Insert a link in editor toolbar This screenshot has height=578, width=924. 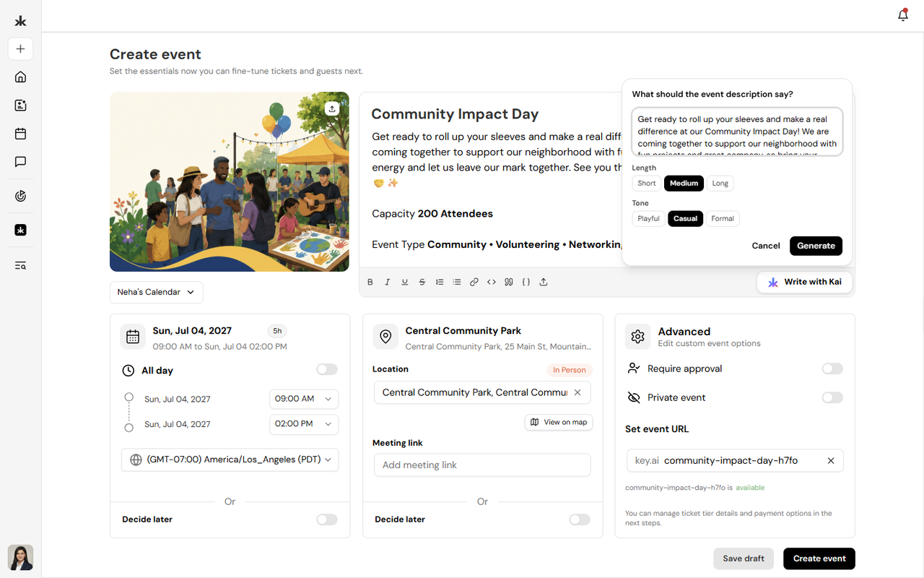(x=474, y=282)
